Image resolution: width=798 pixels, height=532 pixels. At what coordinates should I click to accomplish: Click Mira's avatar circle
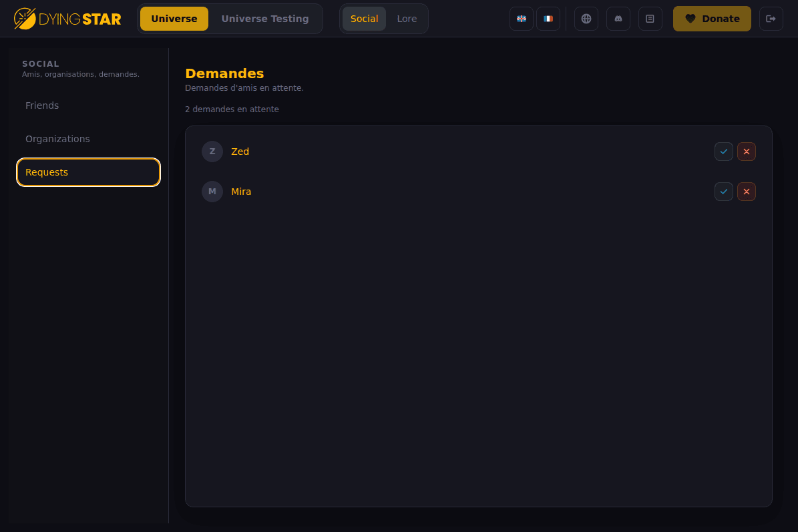[212, 192]
